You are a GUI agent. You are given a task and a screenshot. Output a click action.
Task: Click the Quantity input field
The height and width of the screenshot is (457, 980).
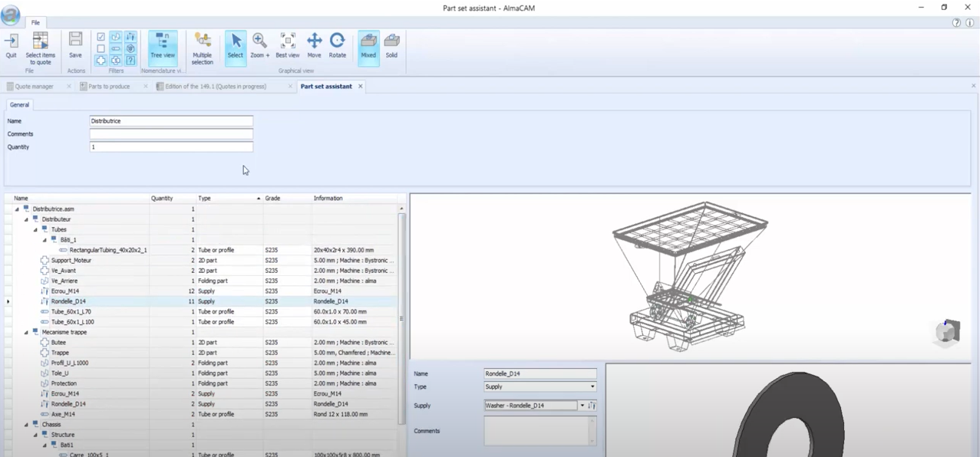point(171,146)
